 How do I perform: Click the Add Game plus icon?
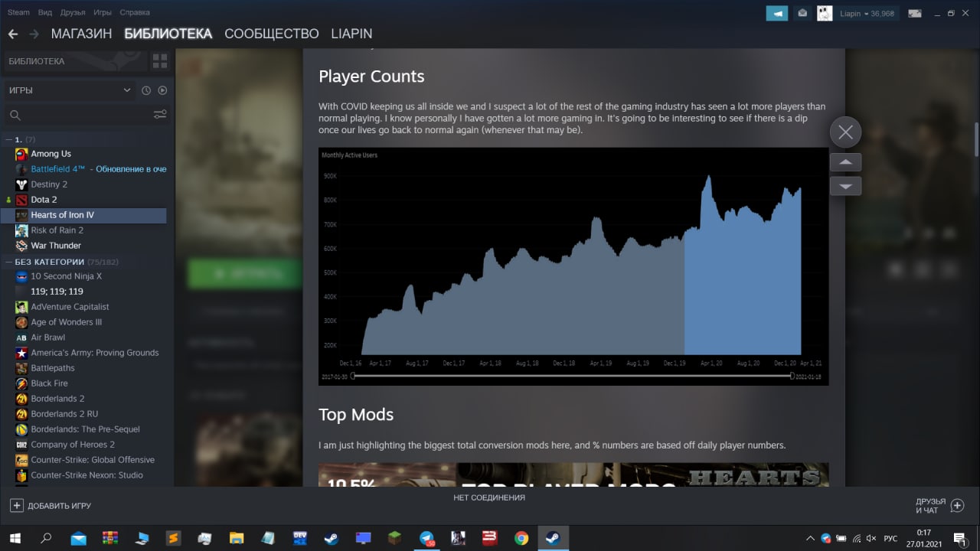pos(17,505)
